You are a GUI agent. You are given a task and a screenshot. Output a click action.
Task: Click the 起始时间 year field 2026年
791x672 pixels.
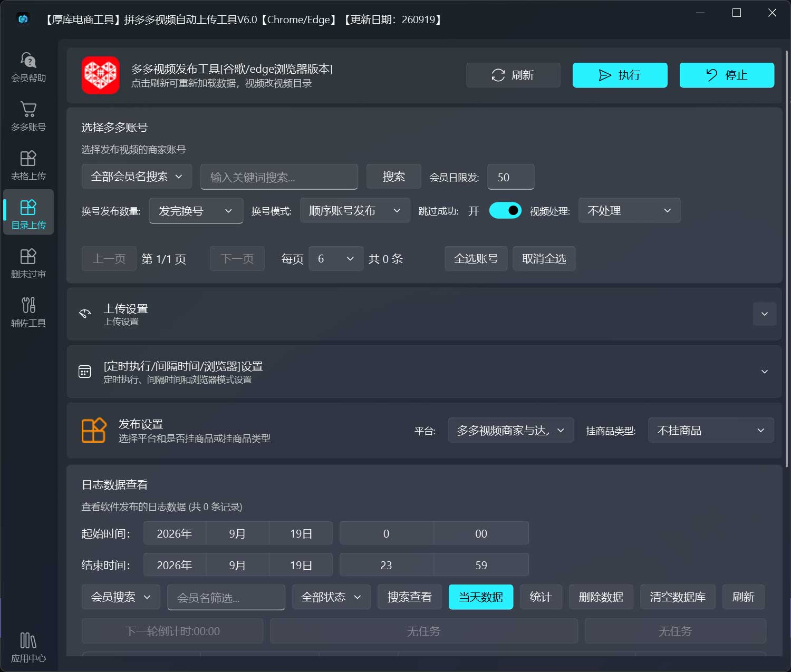point(175,533)
